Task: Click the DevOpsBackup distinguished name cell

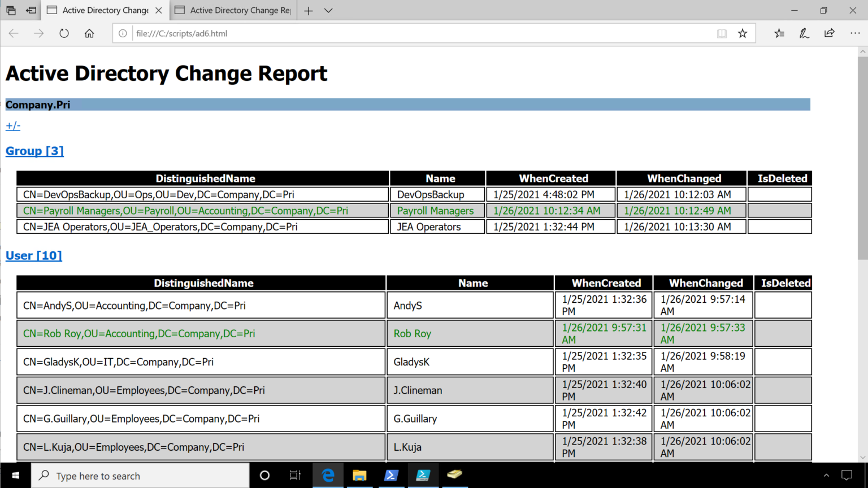Action: point(203,194)
